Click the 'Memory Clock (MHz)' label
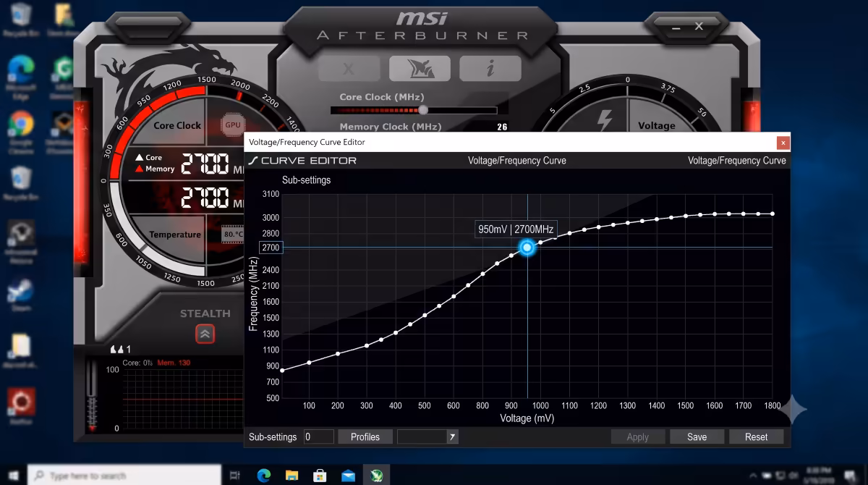Screen dimensions: 868x485 391,127
